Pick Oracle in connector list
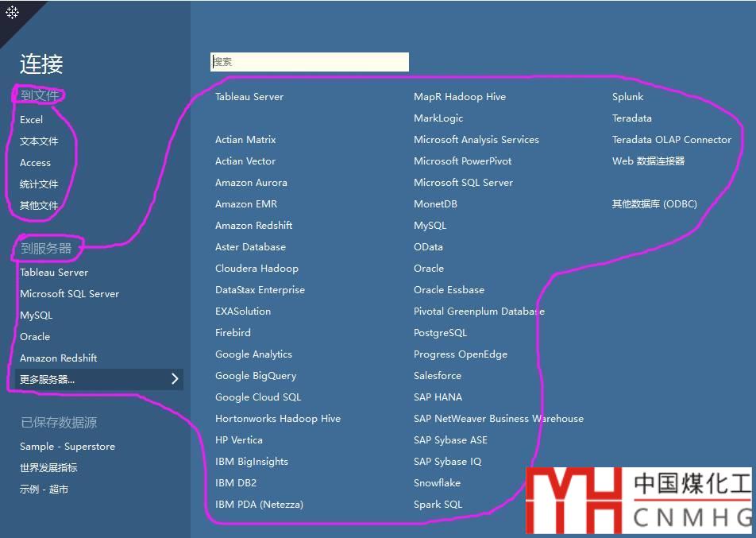This screenshot has height=538, width=756. [x=429, y=269]
